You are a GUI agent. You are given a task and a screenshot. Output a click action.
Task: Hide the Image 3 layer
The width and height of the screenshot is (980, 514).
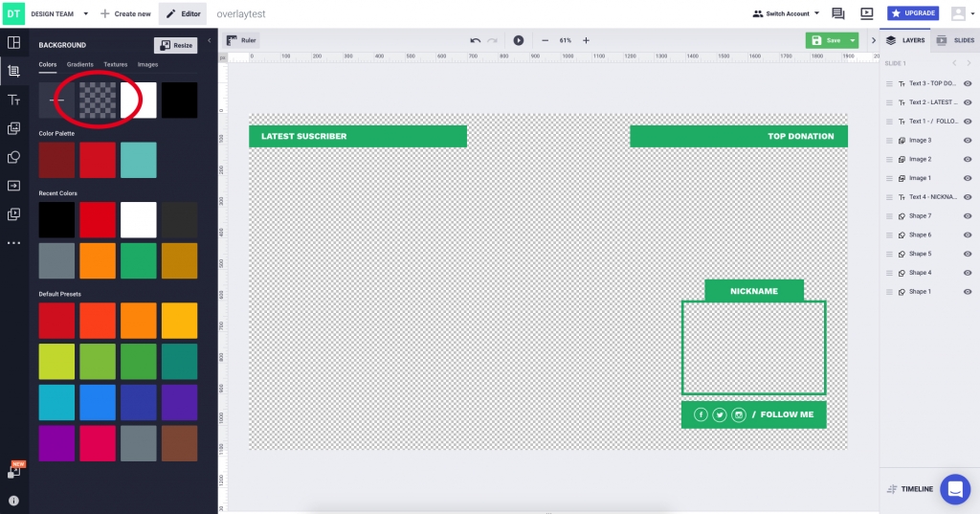968,141
